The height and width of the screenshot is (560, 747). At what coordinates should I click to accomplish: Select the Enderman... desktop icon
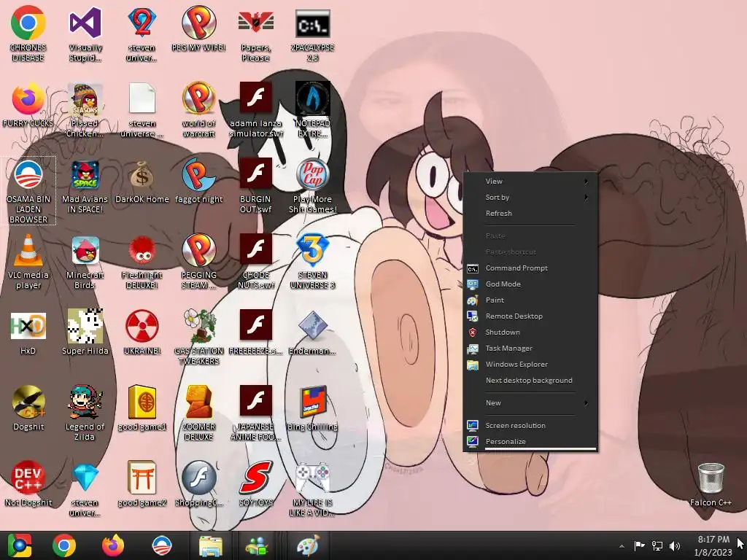point(312,326)
